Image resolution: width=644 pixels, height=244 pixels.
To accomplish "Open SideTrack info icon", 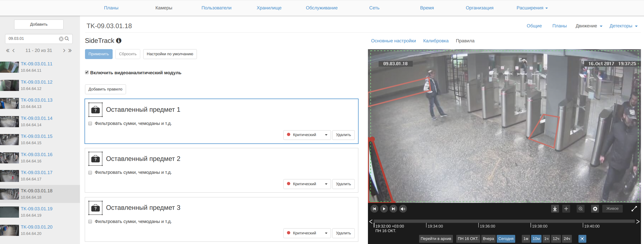I will click(119, 41).
